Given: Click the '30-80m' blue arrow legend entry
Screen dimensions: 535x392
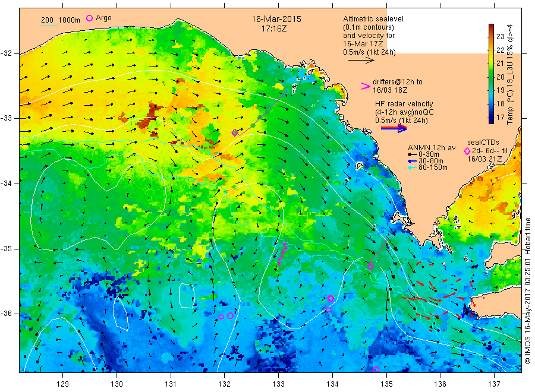Looking at the screenshot, I should (426, 161).
